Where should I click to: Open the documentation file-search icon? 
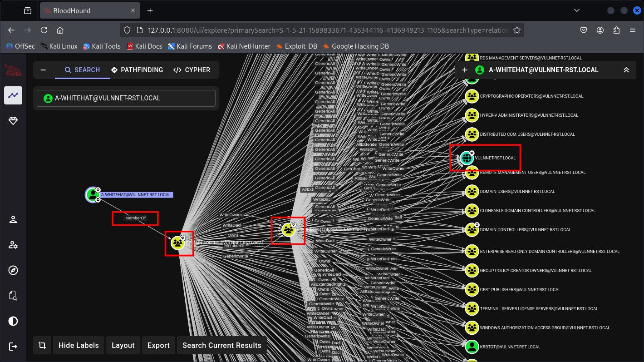click(x=13, y=296)
